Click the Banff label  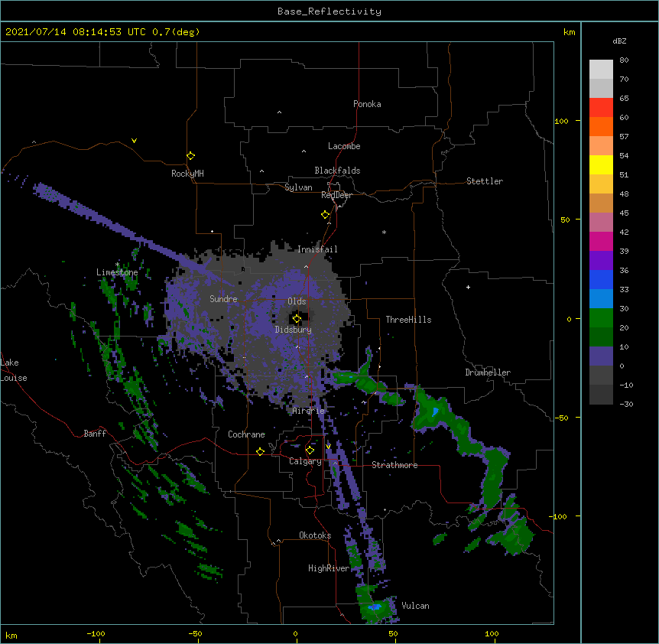point(95,434)
